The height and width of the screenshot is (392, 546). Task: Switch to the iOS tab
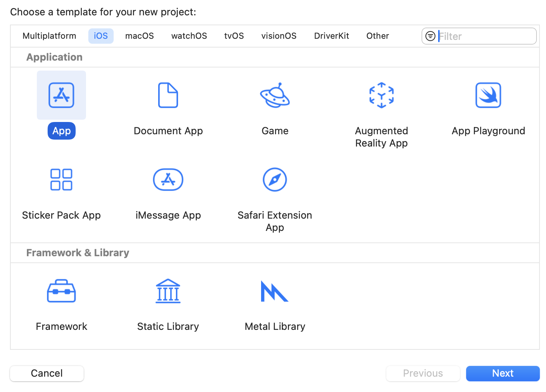point(101,36)
